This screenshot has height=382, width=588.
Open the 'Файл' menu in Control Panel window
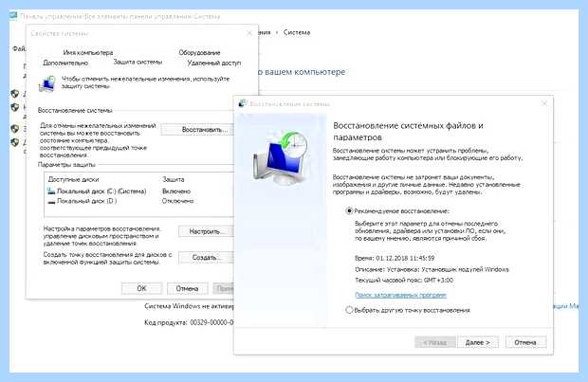(19, 48)
